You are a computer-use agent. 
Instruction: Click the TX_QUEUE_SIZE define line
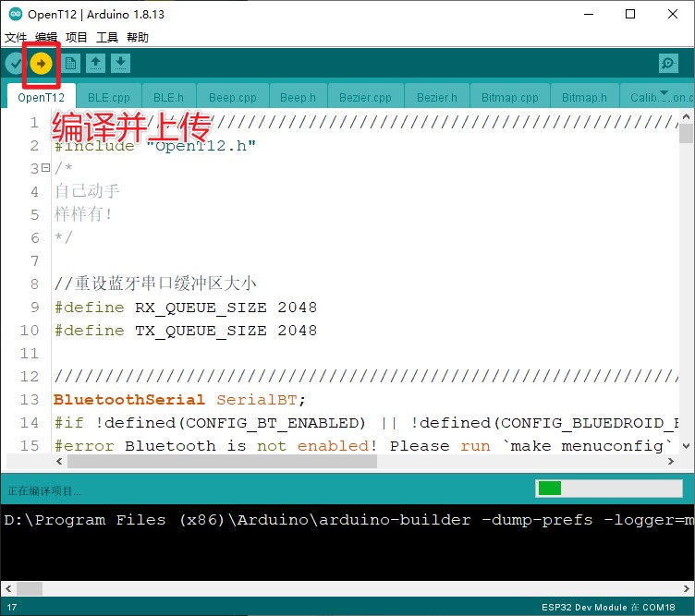(185, 331)
